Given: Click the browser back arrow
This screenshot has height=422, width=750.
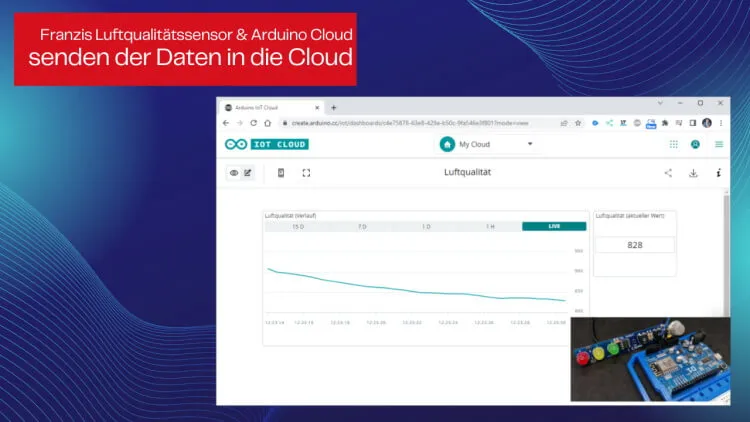Looking at the screenshot, I should tap(226, 123).
